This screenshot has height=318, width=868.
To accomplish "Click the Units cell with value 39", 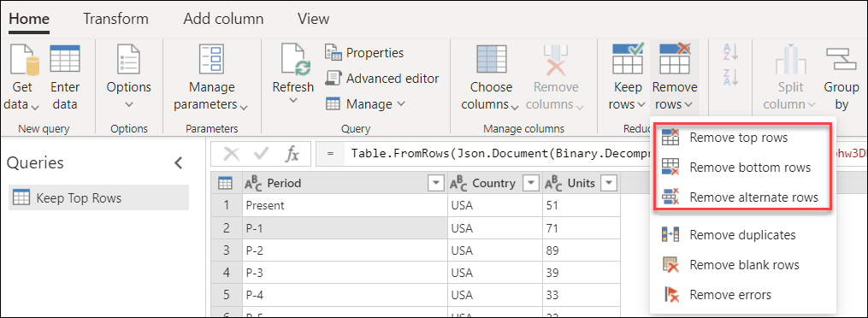I will pyautogui.click(x=582, y=274).
